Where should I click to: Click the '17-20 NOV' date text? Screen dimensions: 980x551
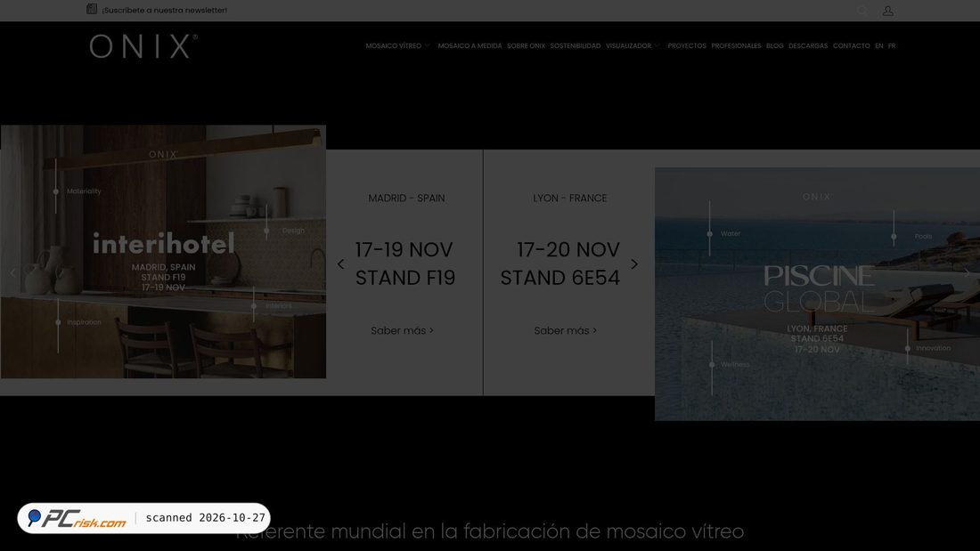(568, 250)
